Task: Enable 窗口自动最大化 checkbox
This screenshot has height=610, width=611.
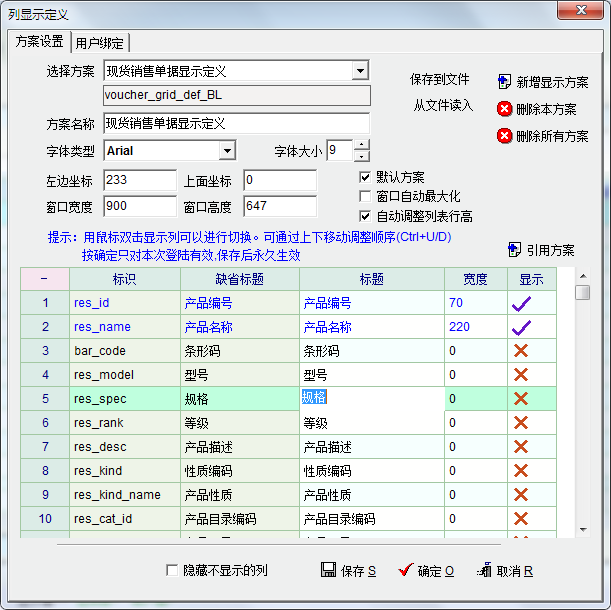Action: [x=365, y=196]
